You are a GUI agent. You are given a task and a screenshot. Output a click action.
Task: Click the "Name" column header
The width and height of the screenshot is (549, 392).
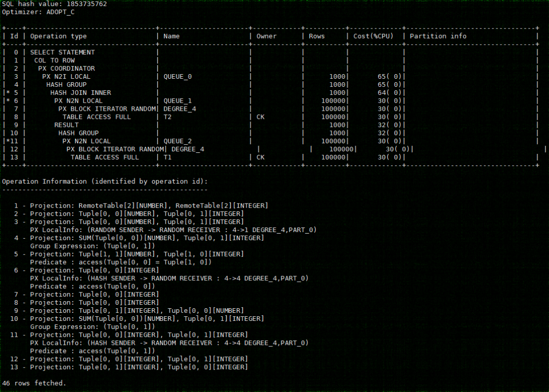point(172,36)
